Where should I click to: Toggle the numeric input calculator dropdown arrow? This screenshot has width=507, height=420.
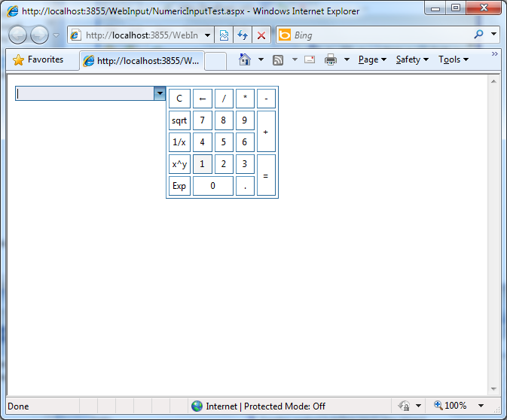coord(159,93)
